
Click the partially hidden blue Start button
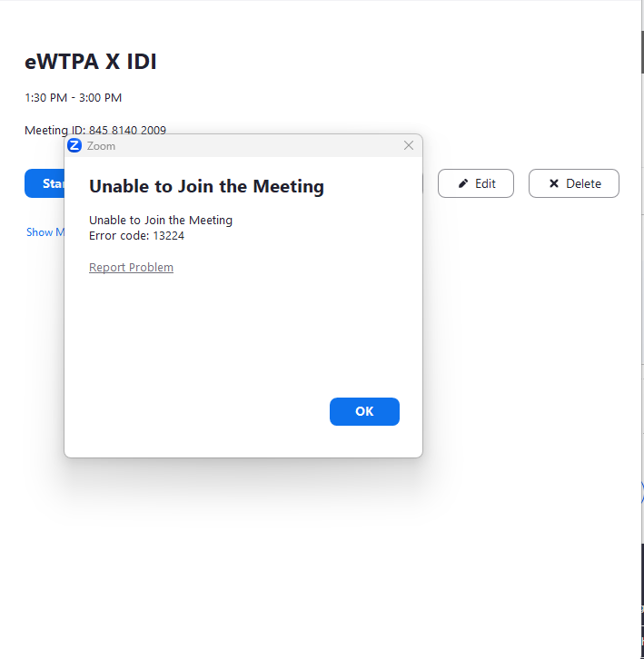45,183
